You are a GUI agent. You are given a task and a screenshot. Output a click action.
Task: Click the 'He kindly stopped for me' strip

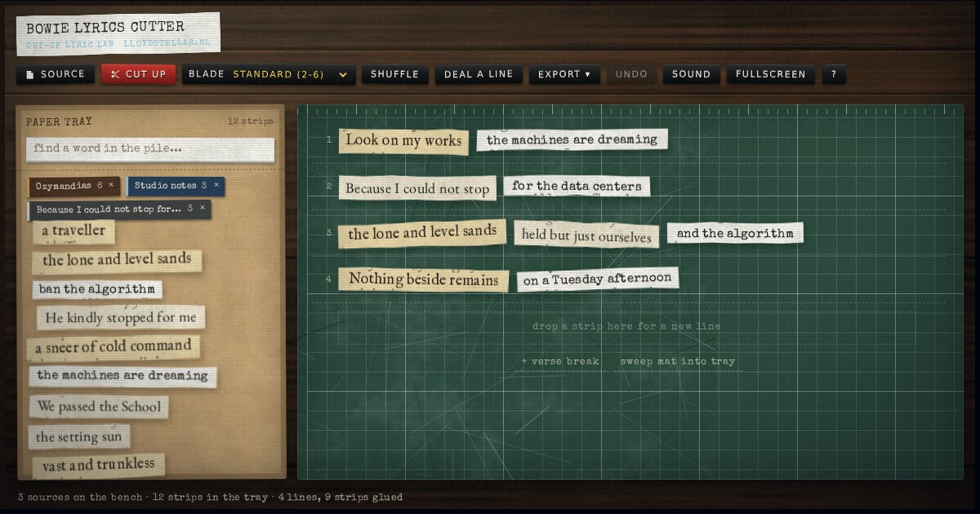[x=121, y=317]
